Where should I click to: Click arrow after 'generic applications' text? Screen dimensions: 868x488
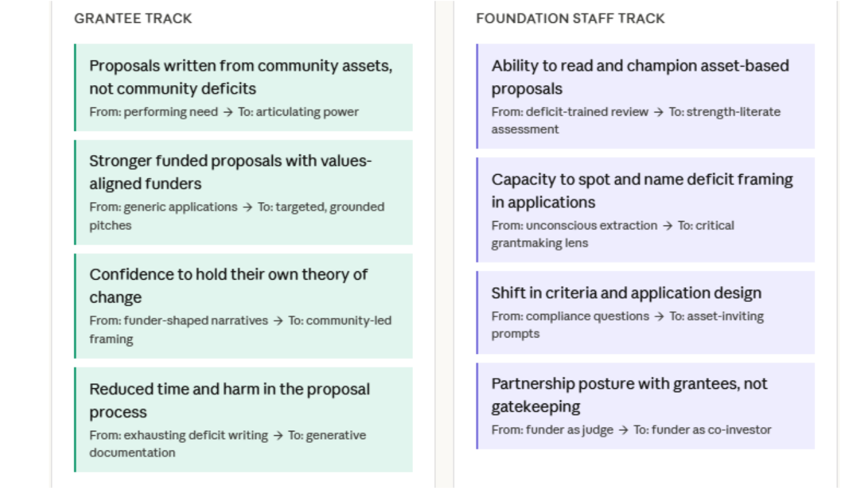247,207
